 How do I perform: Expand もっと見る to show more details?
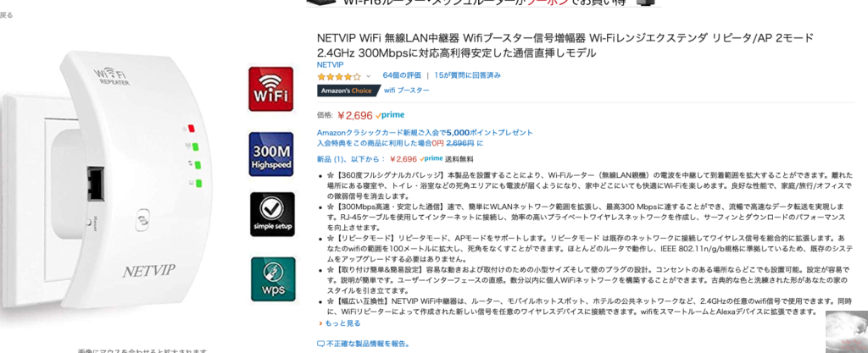[x=340, y=323]
